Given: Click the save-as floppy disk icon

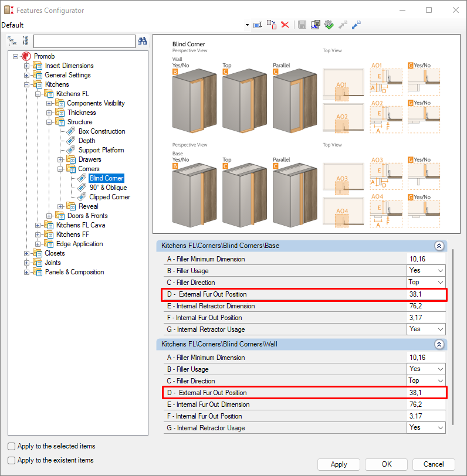Looking at the screenshot, I should click(x=315, y=25).
